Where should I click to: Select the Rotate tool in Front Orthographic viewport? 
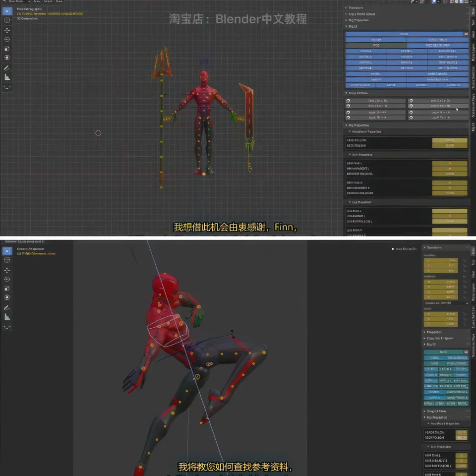click(7, 40)
